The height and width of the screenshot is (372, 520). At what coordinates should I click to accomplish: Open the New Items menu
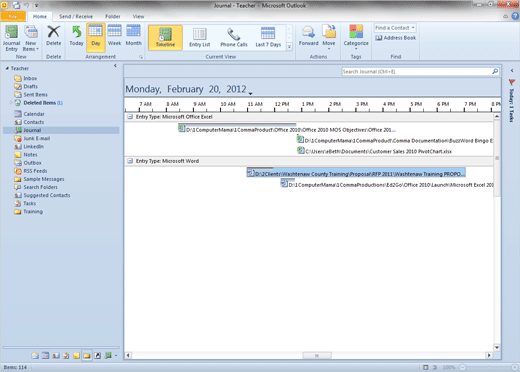click(x=31, y=38)
